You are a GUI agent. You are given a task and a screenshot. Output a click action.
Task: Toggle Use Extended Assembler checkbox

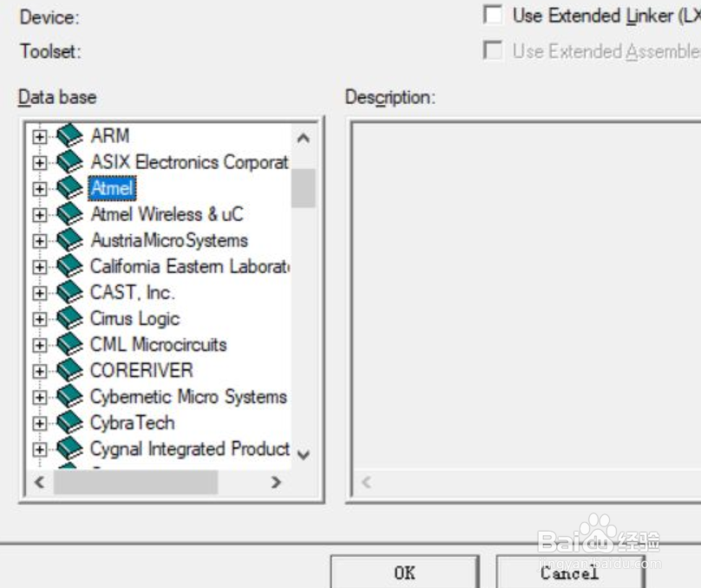tap(493, 50)
